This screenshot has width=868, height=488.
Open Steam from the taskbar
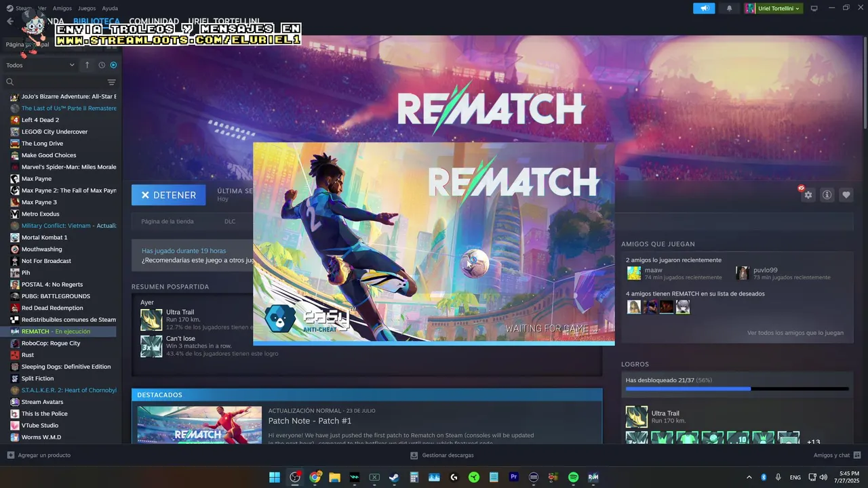tap(394, 477)
